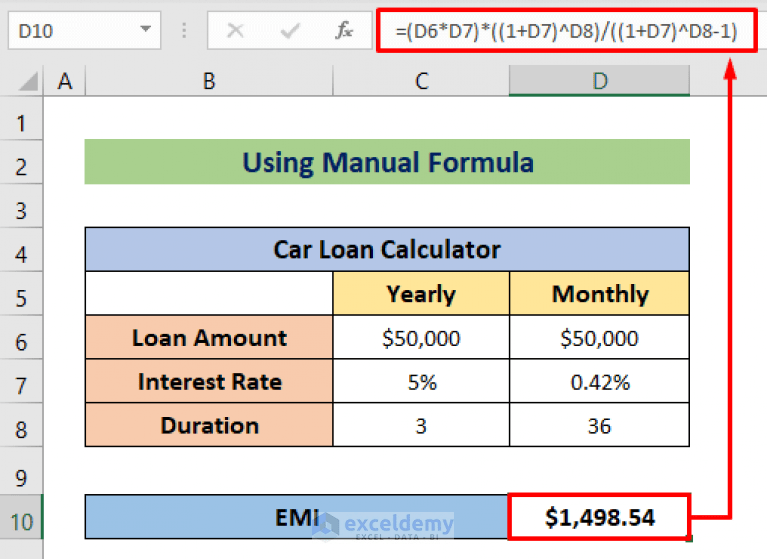Click the Select All corner triangle
767x559 pixels.
tap(28, 81)
